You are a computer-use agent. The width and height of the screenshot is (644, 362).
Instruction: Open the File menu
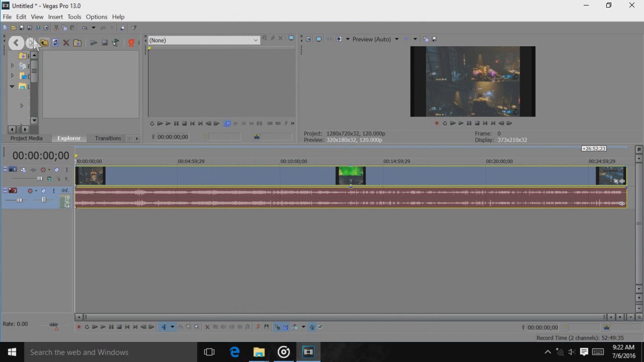pos(7,17)
